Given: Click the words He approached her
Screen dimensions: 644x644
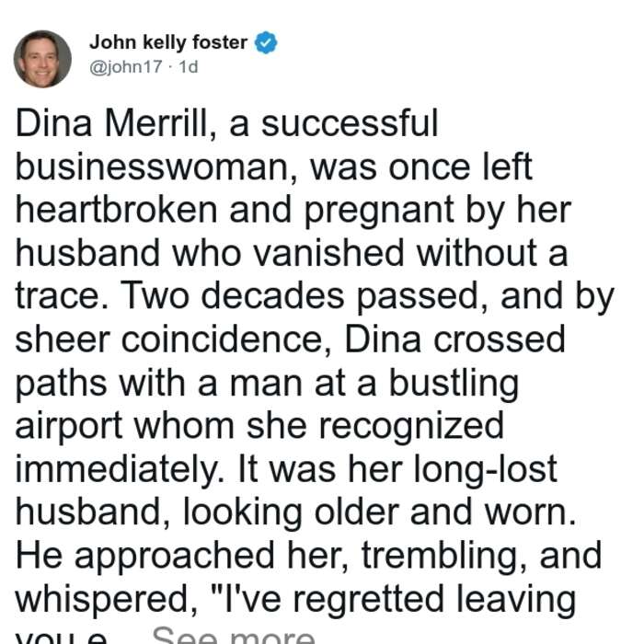Looking at the screenshot, I should 182,555.
